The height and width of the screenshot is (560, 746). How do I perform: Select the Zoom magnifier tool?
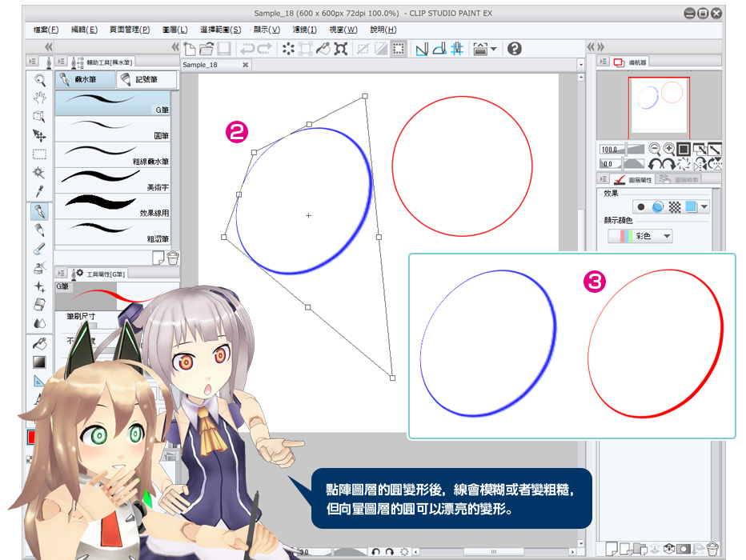[x=39, y=80]
